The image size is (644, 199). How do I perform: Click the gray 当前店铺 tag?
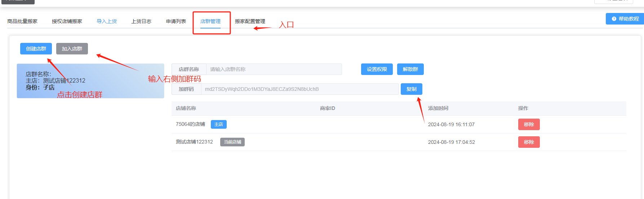click(232, 142)
